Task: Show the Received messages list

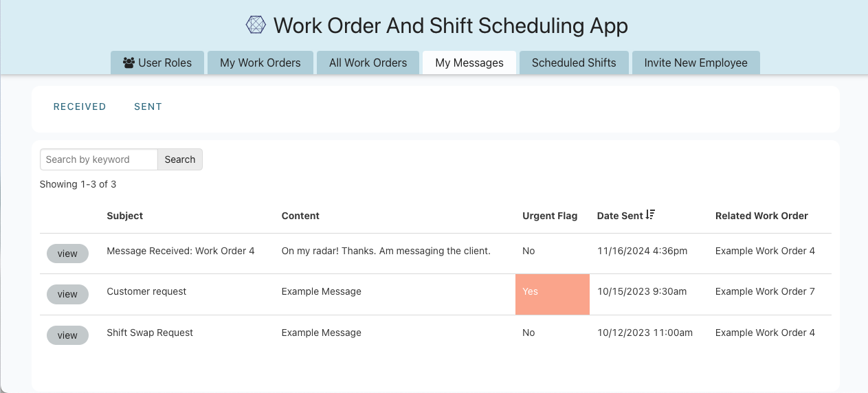Action: (80, 106)
